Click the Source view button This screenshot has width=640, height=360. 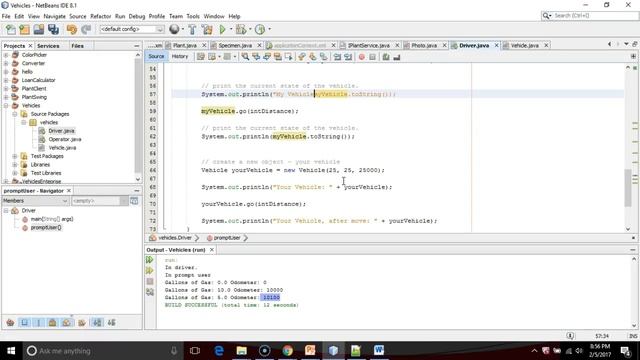[x=156, y=56]
